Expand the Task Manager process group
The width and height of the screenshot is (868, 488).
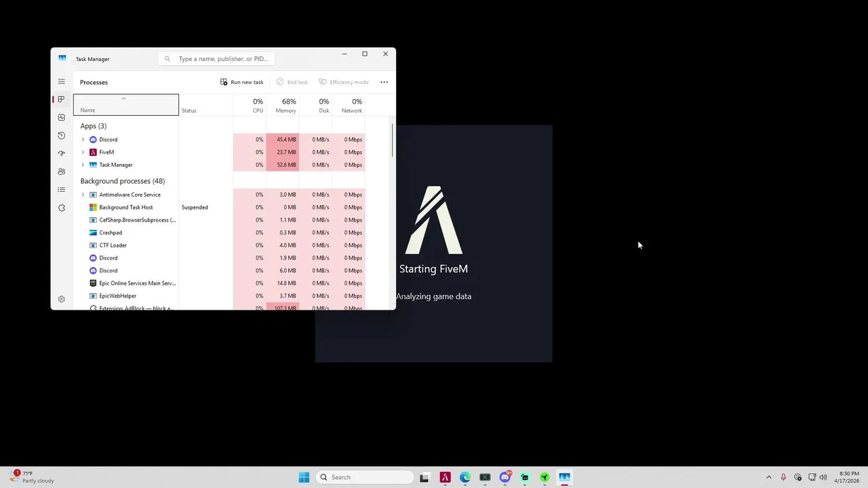[x=83, y=165]
